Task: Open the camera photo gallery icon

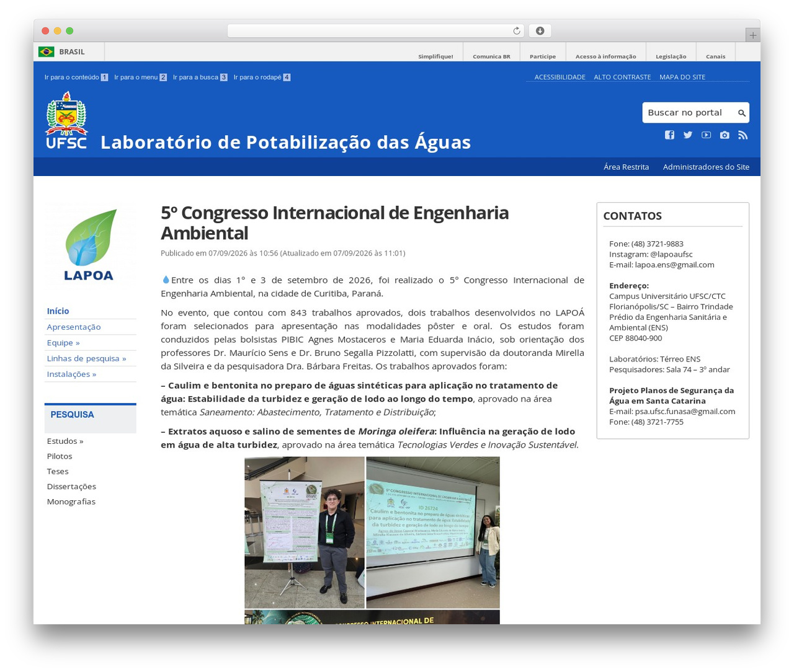Action: [x=725, y=135]
